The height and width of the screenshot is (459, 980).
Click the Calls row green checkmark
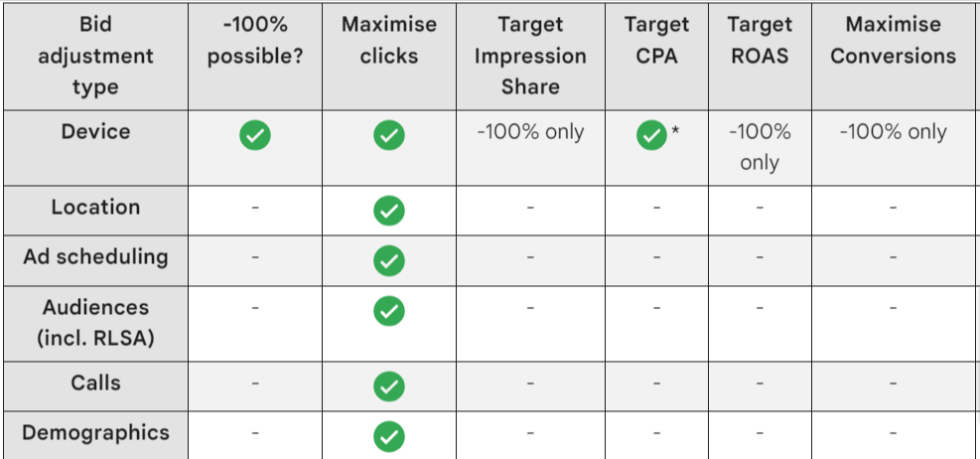pos(389,386)
